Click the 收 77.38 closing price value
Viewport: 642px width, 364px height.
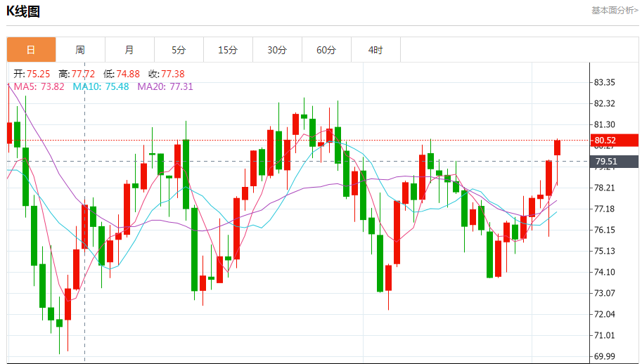[167, 74]
